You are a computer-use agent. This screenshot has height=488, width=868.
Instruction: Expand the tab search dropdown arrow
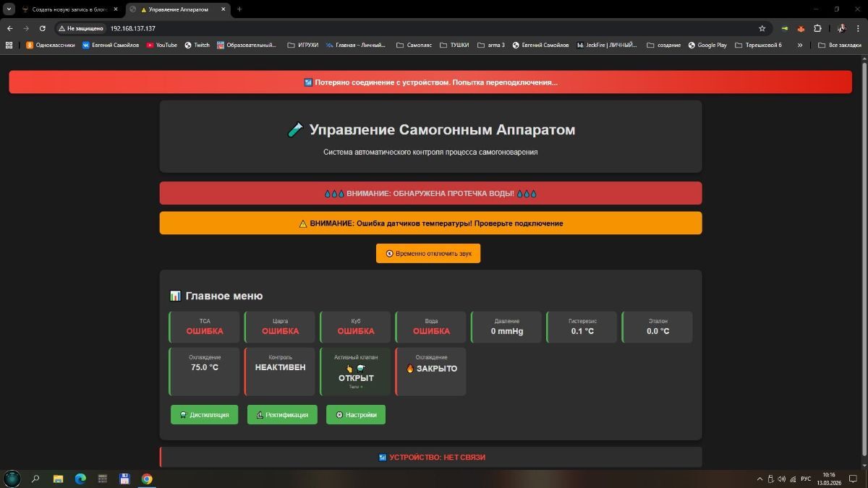point(9,9)
